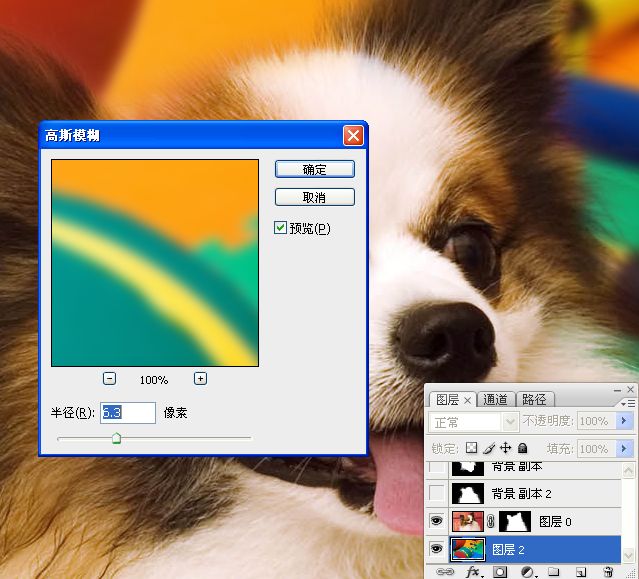639x579 pixels.
Task: Toggle lock image pixels brush icon
Action: pyautogui.click(x=489, y=448)
